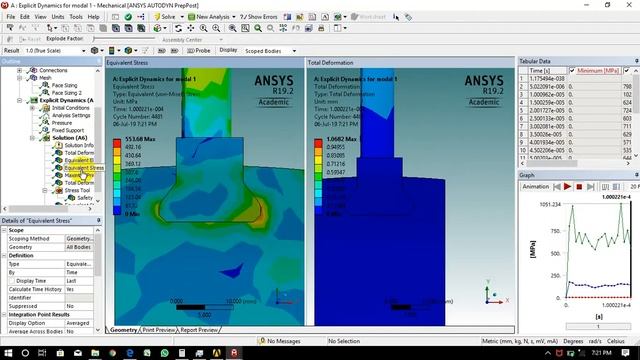Open File Explorer from taskbar
640x360 pixels.
click(95, 353)
